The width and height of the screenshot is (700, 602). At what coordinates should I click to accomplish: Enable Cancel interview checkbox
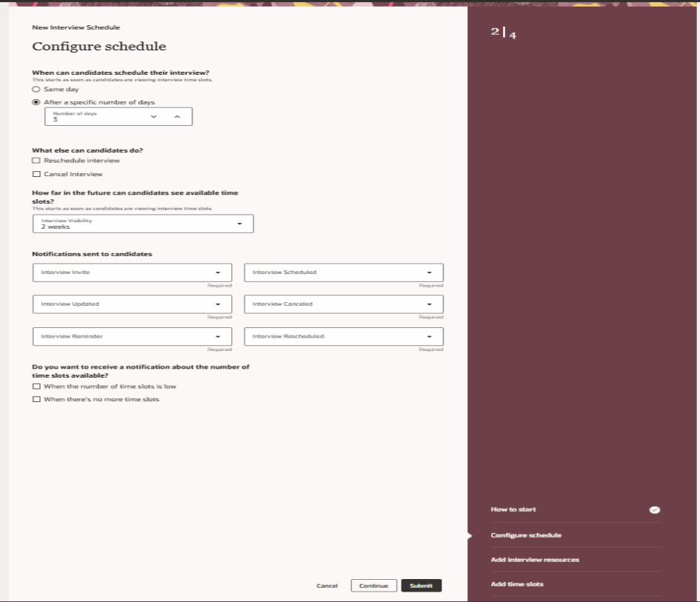(36, 174)
